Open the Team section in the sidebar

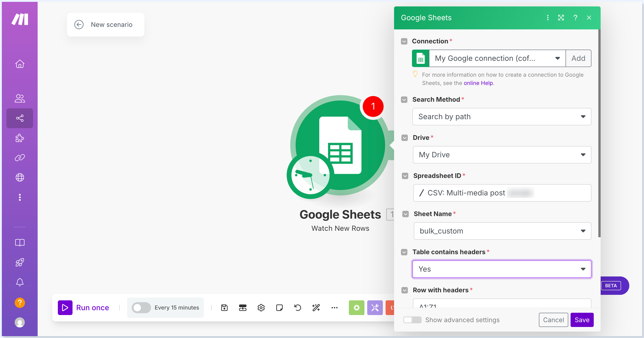[x=20, y=98]
